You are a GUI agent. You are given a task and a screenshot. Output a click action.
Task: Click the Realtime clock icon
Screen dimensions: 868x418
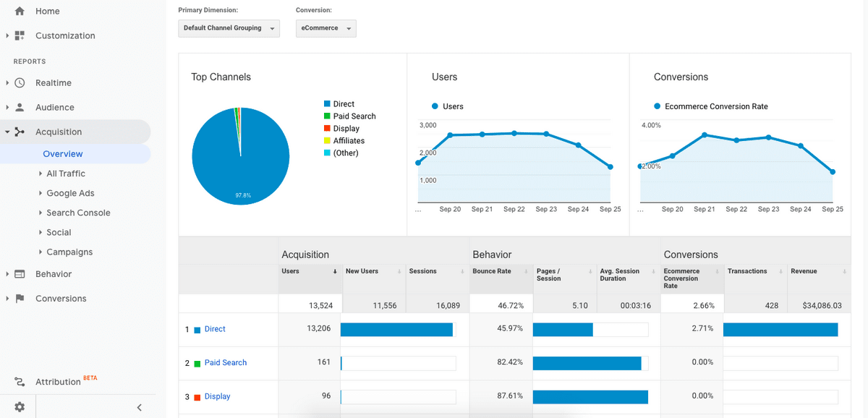[x=20, y=82]
